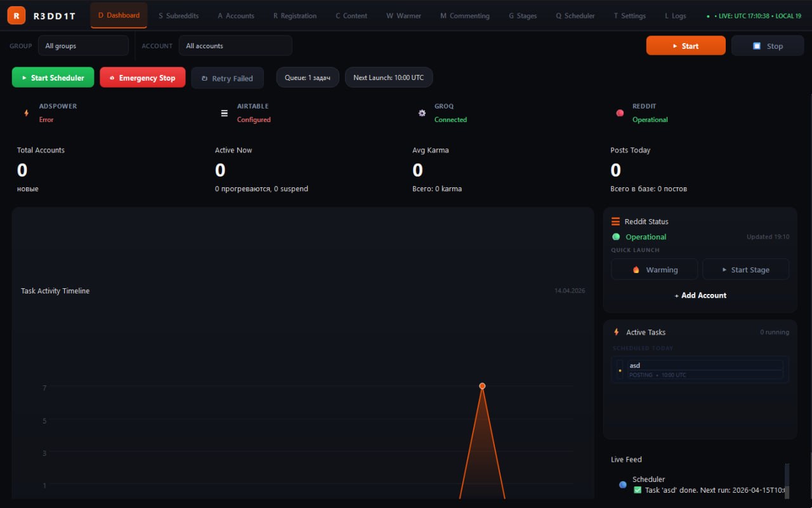Click the 'Total Accounts' stat label

(41, 150)
